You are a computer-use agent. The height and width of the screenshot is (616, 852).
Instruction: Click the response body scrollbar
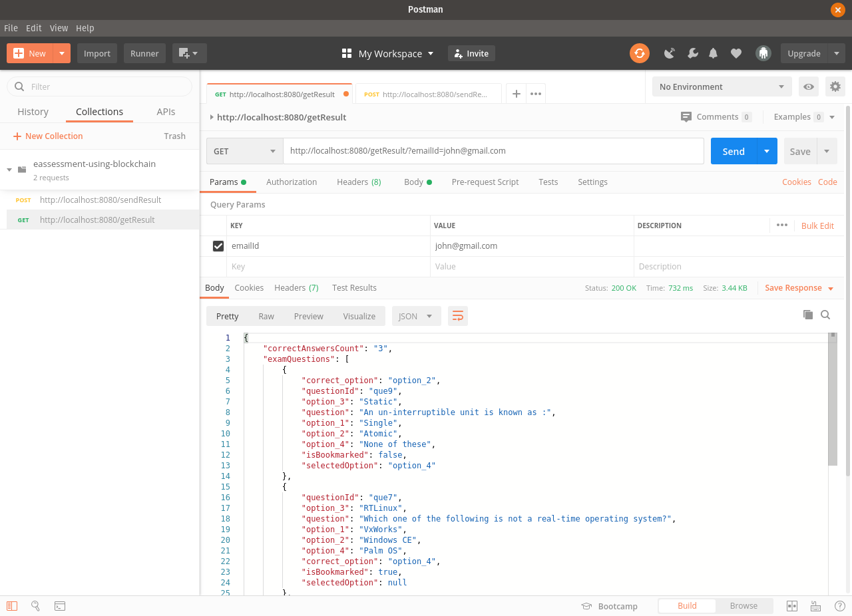[832, 399]
